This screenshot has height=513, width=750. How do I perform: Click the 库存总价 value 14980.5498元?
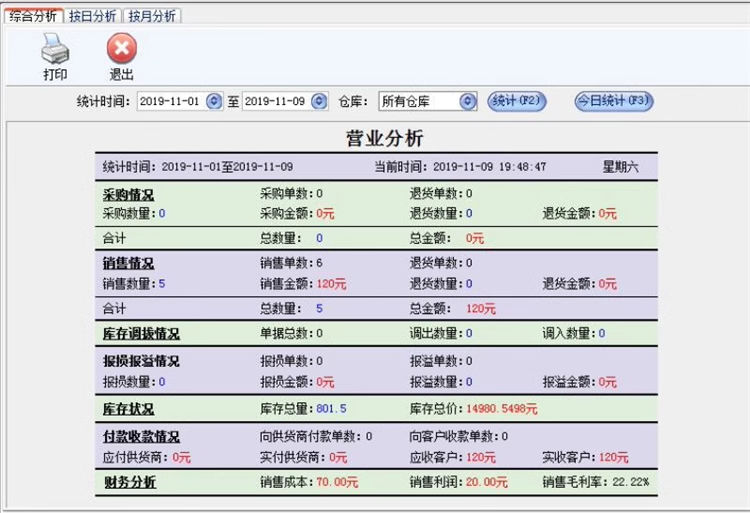click(x=502, y=409)
